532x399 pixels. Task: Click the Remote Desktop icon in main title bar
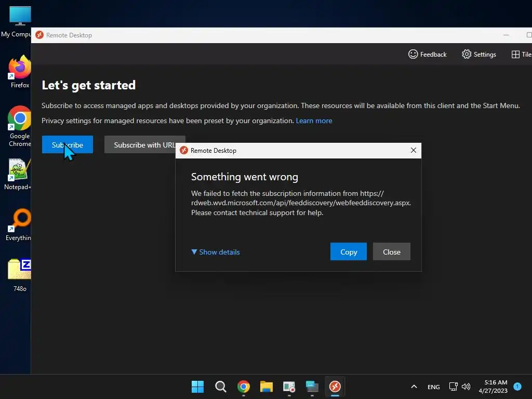[39, 35]
